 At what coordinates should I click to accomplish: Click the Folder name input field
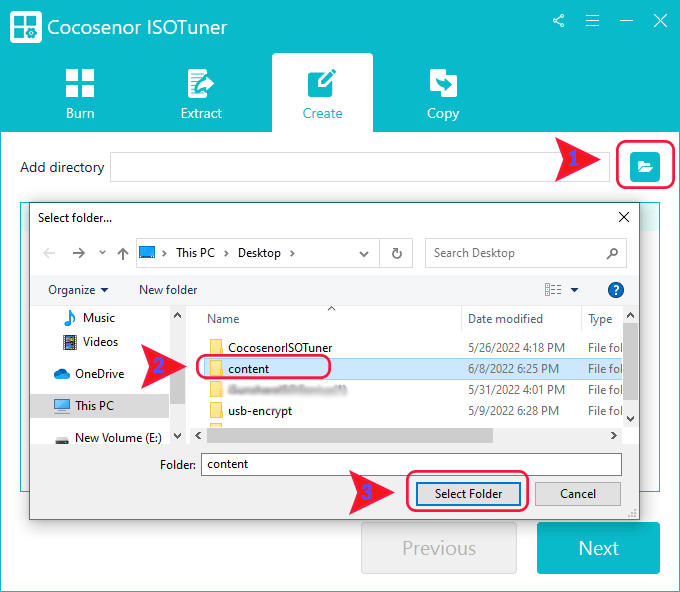click(411, 464)
